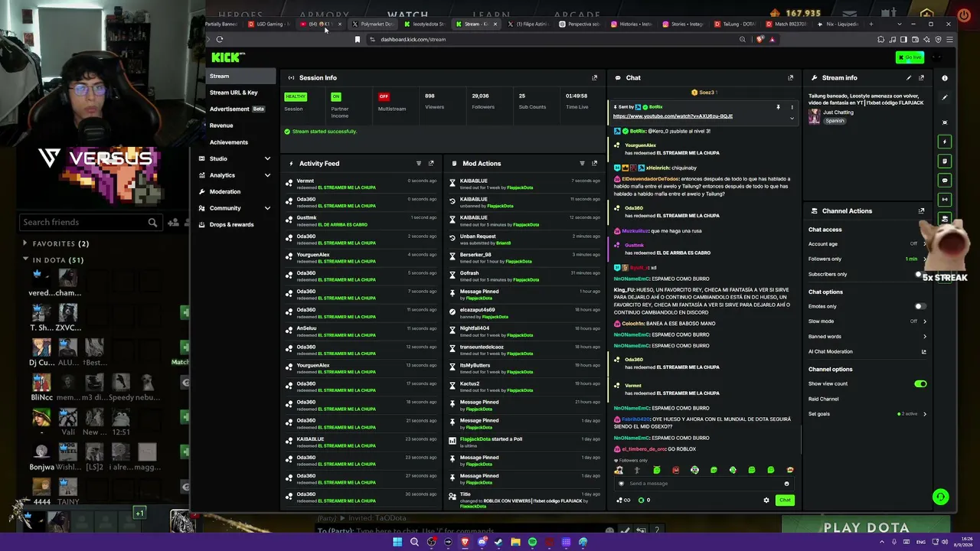Click the Go live button

[910, 57]
